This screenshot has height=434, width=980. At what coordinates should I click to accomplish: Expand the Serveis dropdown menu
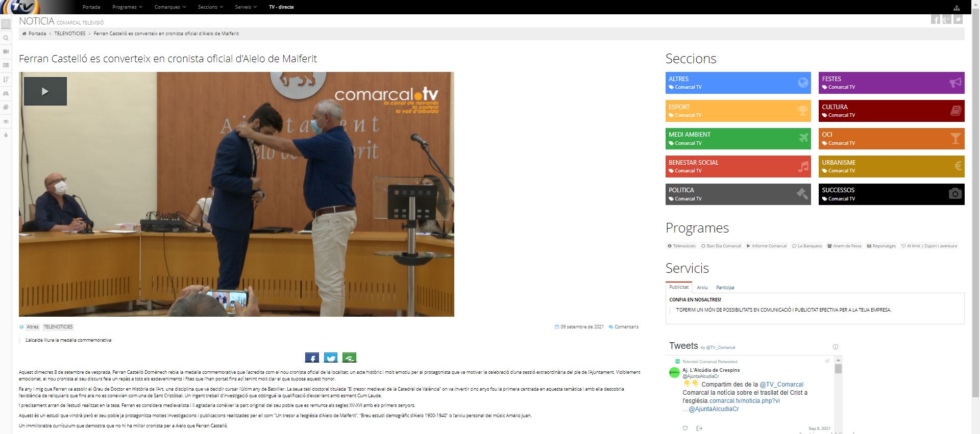[246, 7]
